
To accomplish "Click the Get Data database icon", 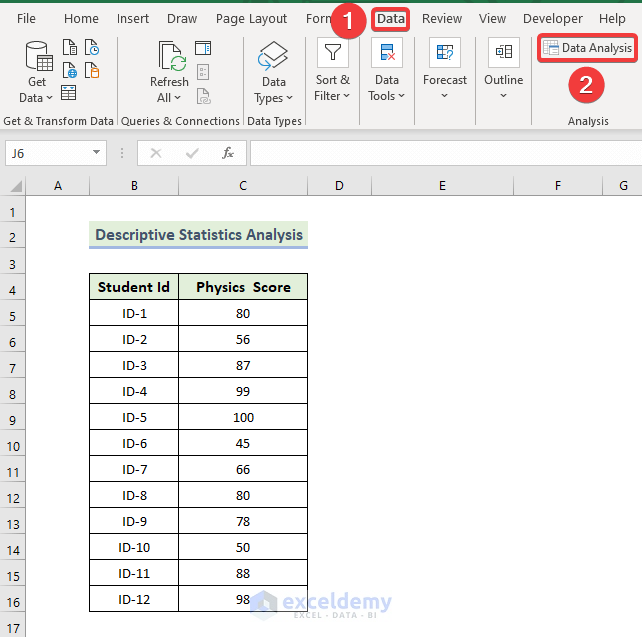I will (37, 56).
